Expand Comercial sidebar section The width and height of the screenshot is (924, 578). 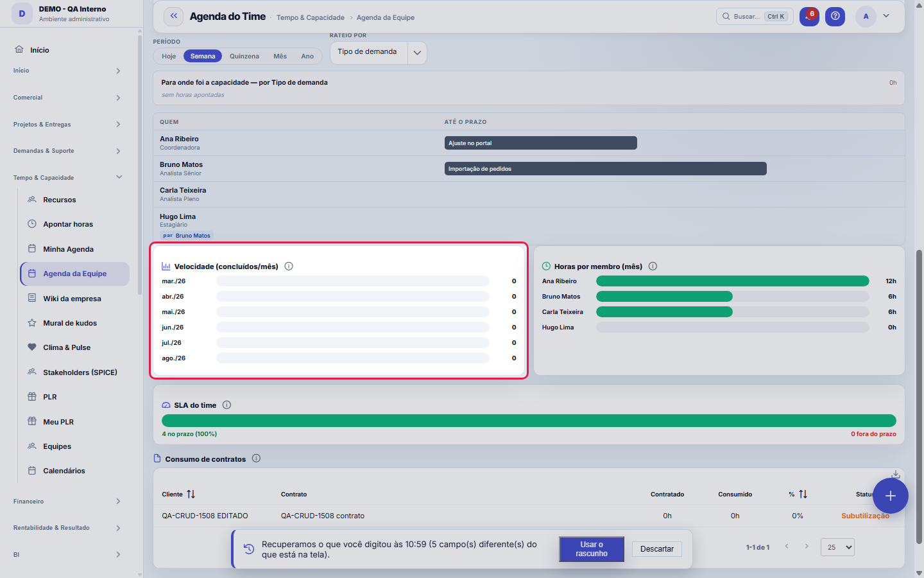[x=67, y=98]
